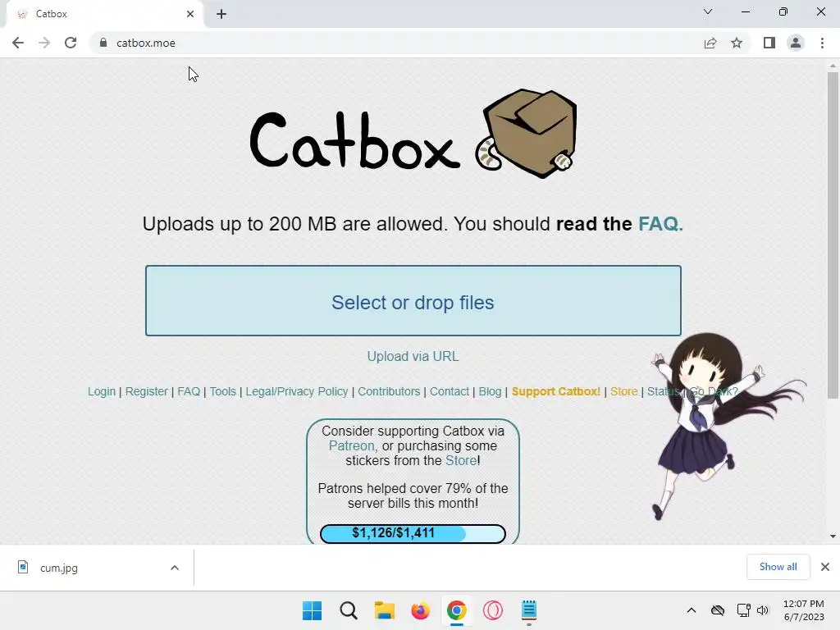This screenshot has width=840, height=630.
Task: Open a new tab with plus button
Action: click(x=221, y=14)
